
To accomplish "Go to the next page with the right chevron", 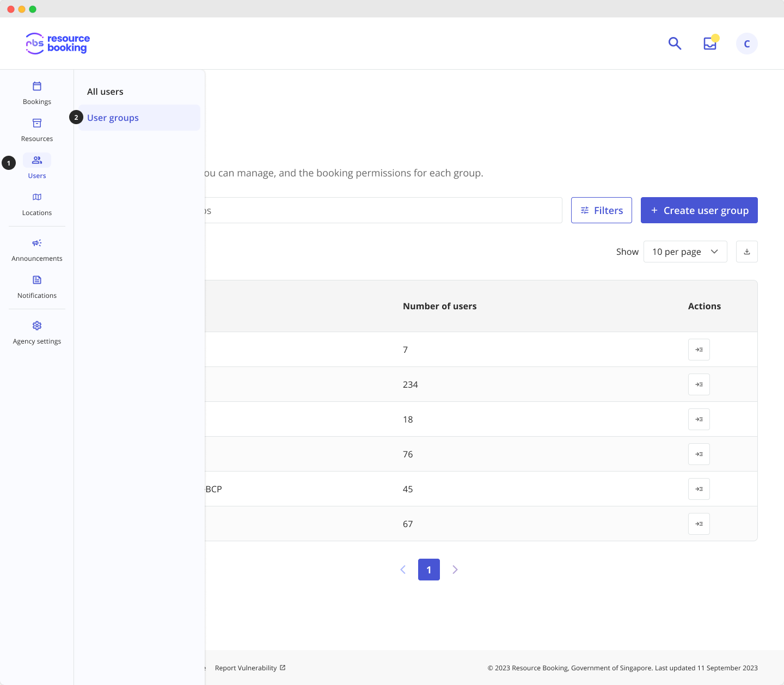I will click(x=455, y=570).
